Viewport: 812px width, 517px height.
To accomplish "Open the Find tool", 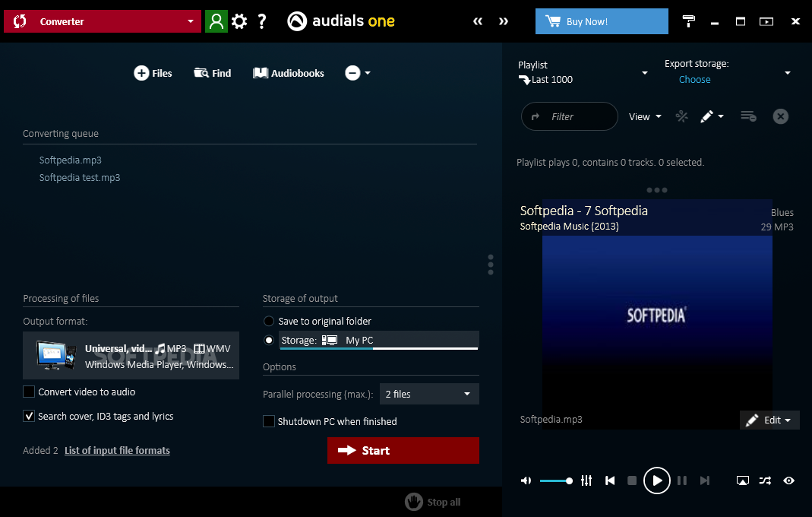I will 213,73.
